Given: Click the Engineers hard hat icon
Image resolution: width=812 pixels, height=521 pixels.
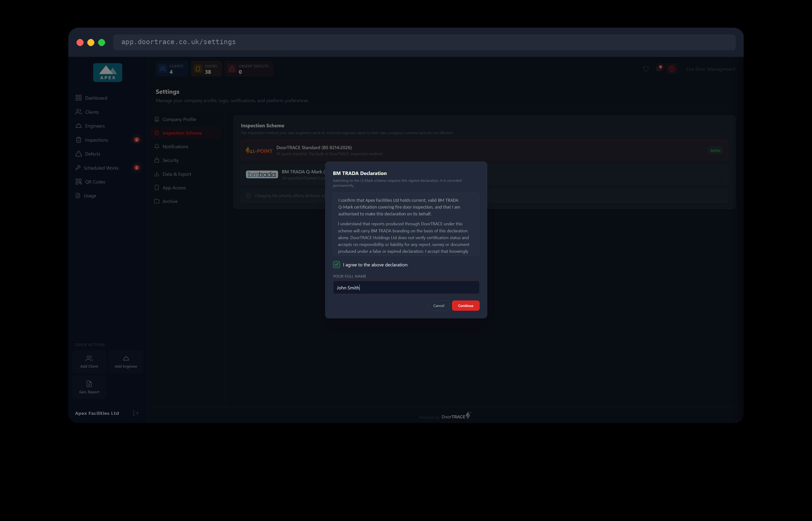Looking at the screenshot, I should [x=78, y=125].
